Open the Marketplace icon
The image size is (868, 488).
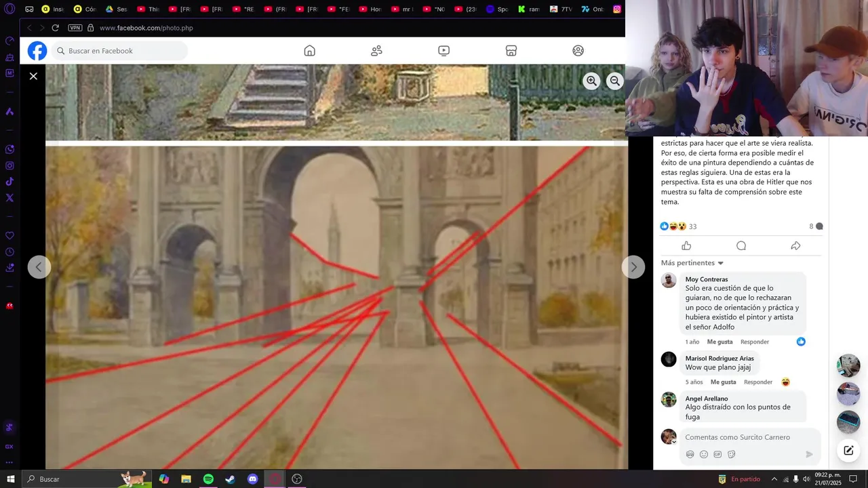[x=511, y=51]
